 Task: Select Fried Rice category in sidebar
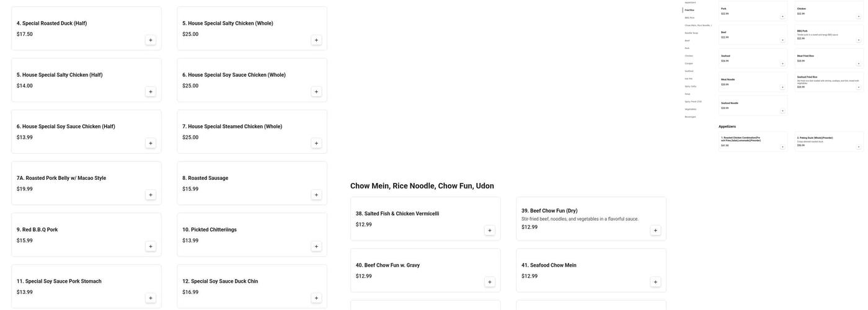[x=689, y=10]
